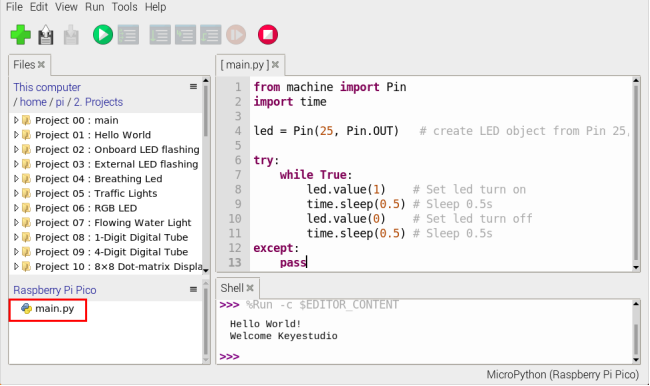Click the Raspberry Pi Pico heading link
The width and height of the screenshot is (650, 386).
(55, 290)
